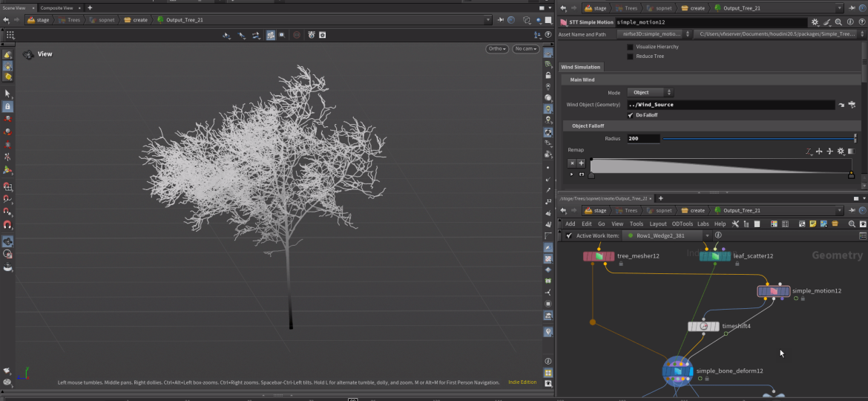Click the select arrow tool in left toolbar
This screenshot has width=868, height=401.
point(7,94)
